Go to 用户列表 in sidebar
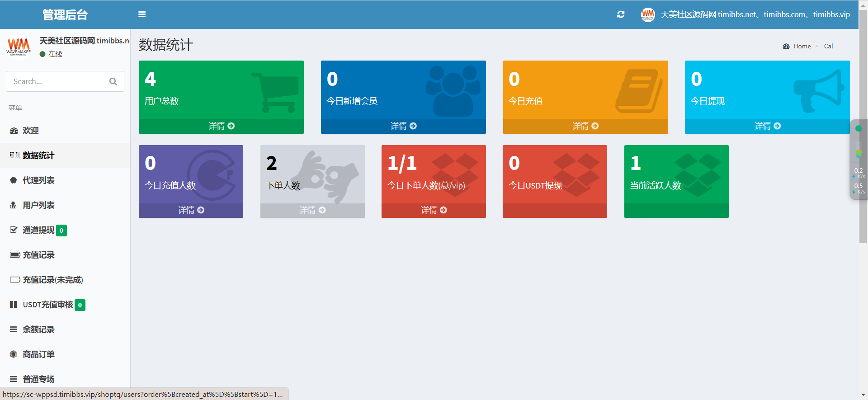The height and width of the screenshot is (400, 868). [x=65, y=205]
